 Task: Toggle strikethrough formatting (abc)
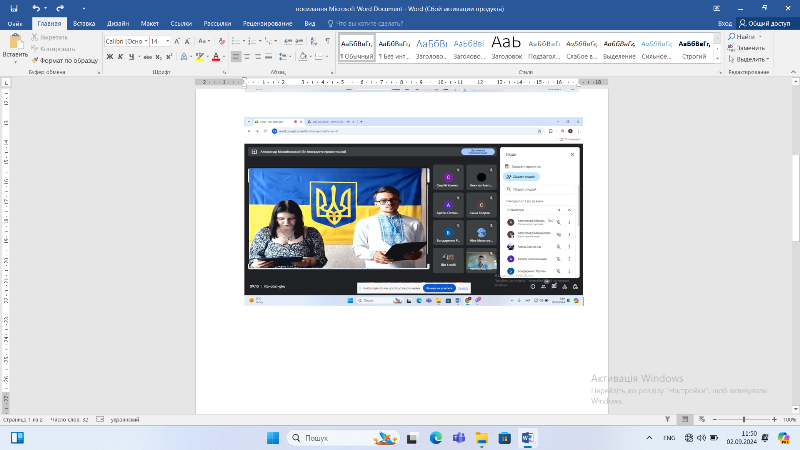146,56
